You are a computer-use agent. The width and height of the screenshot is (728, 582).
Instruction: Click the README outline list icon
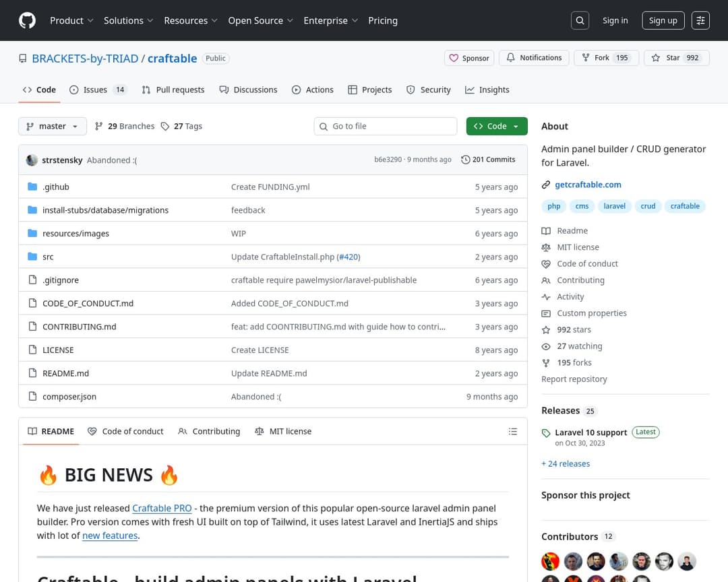coord(513,432)
